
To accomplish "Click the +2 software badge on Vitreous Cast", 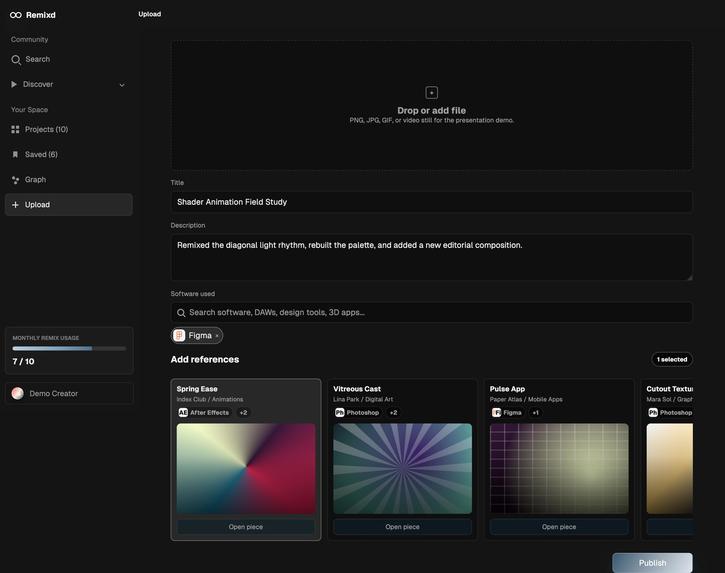I will pyautogui.click(x=393, y=413).
